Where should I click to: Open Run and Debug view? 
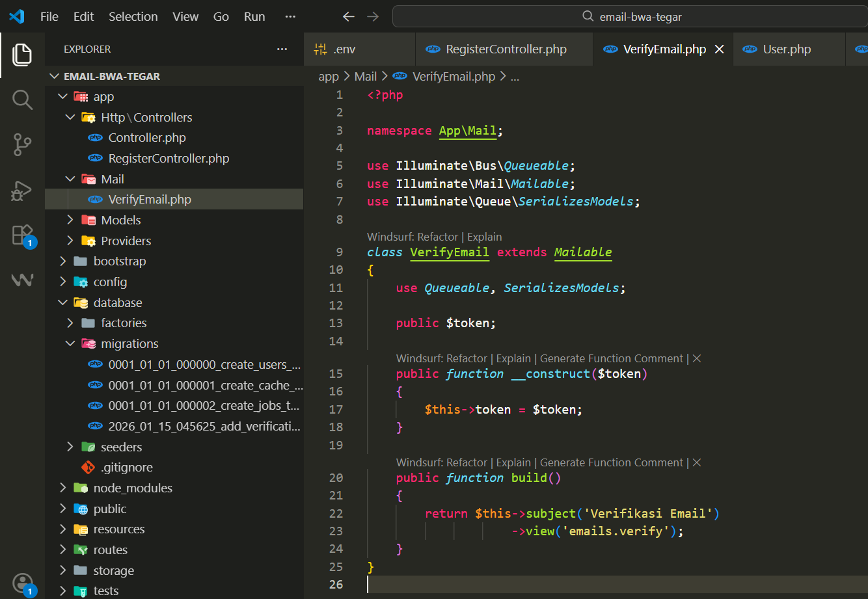click(x=22, y=190)
